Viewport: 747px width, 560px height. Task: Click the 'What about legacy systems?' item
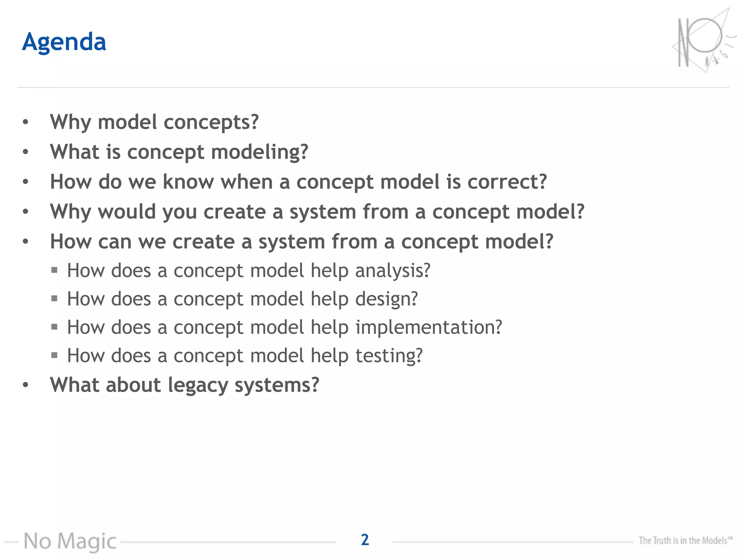click(185, 385)
